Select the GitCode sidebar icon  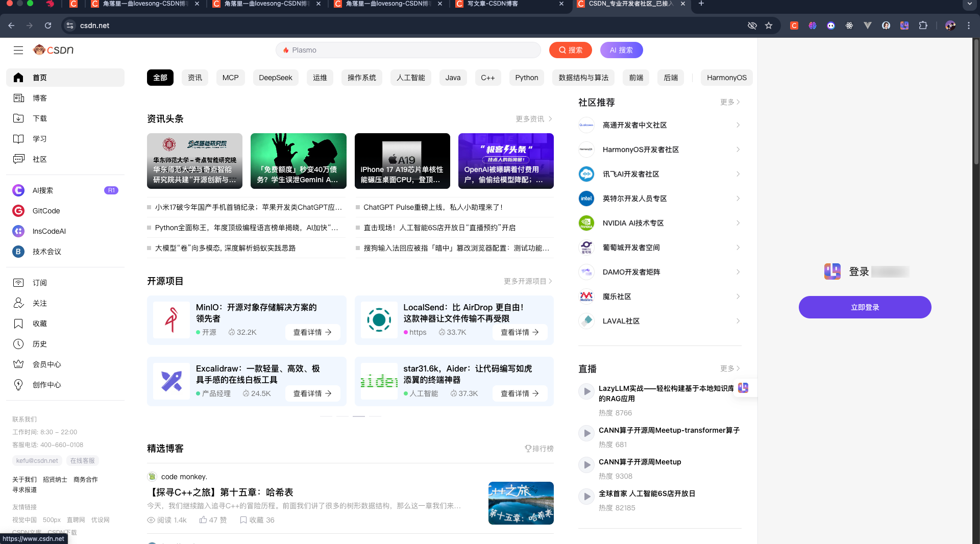point(18,211)
